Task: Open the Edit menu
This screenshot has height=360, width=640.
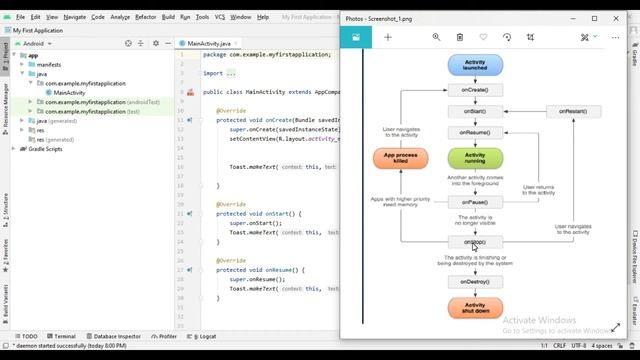Action: pos(36,17)
